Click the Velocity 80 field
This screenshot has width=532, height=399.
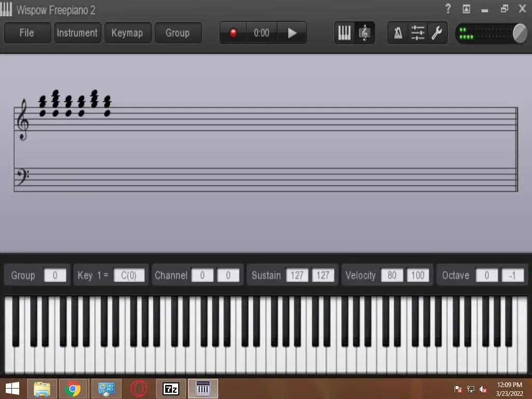pyautogui.click(x=392, y=275)
